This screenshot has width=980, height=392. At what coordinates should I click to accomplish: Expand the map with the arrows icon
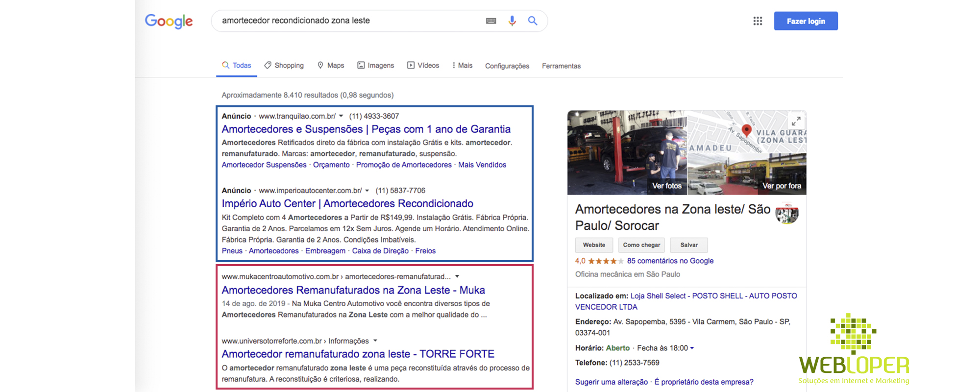[x=796, y=121]
